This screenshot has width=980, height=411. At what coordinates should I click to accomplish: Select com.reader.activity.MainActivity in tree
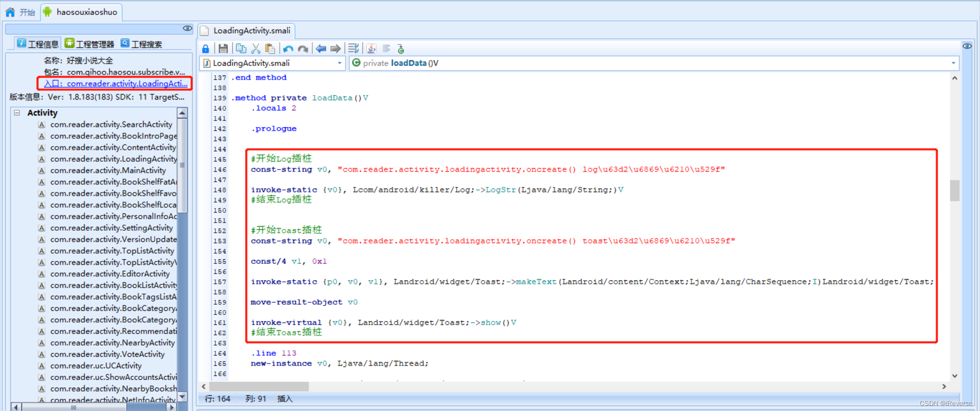pos(108,171)
